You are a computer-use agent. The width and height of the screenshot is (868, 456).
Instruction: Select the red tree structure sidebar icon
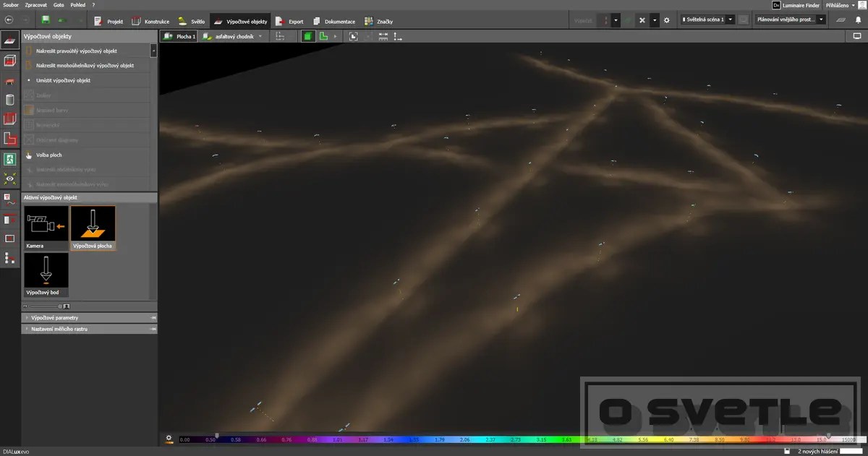[x=10, y=257]
